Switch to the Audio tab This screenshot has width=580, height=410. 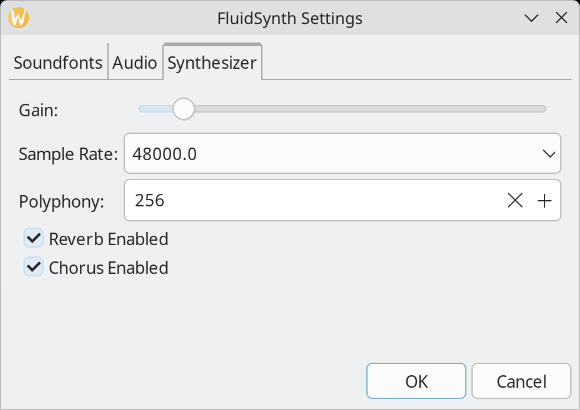(x=135, y=62)
